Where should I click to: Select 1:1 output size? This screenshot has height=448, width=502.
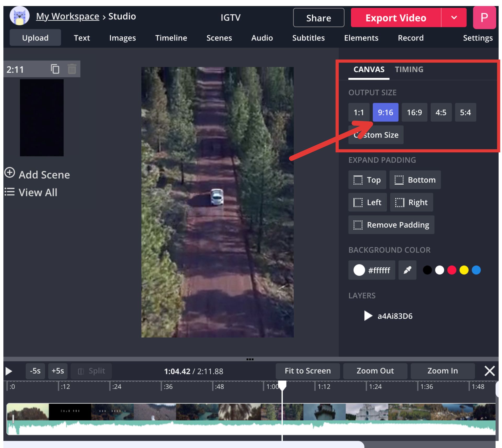358,112
